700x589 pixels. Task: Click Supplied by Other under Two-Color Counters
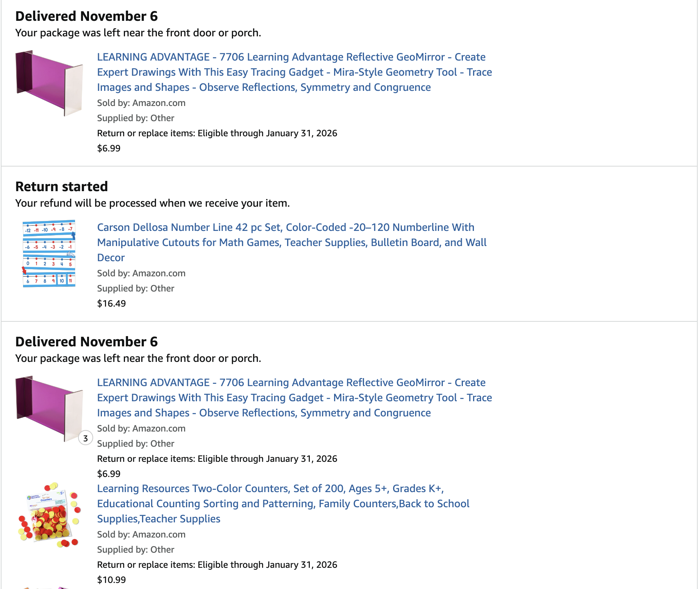click(x=136, y=550)
